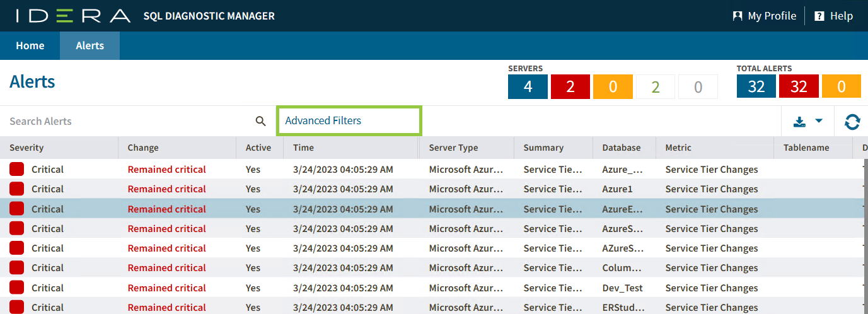Expand the export dropdown arrow
868x314 pixels.
[x=819, y=121]
